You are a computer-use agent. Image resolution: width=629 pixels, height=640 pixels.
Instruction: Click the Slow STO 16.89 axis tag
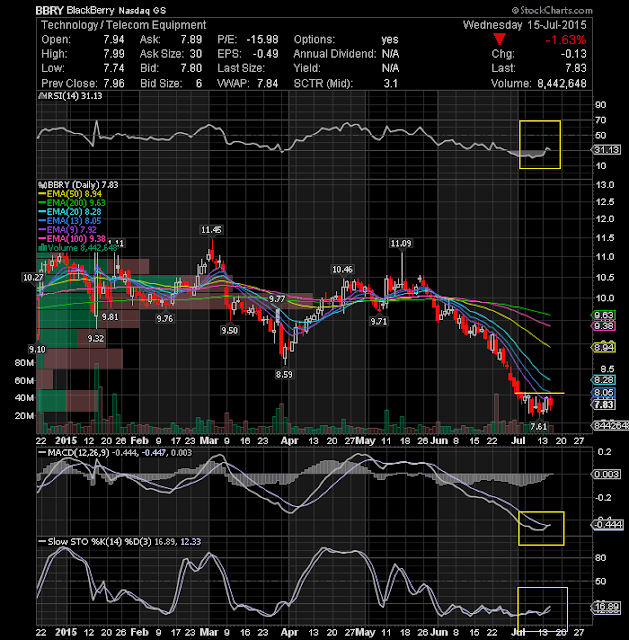[606, 607]
